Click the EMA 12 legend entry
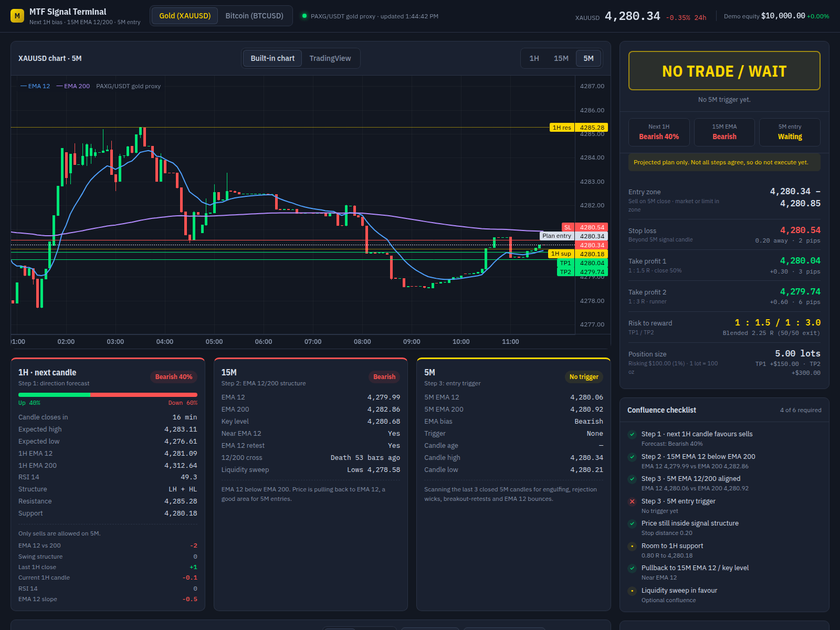840x630 pixels. [35, 86]
